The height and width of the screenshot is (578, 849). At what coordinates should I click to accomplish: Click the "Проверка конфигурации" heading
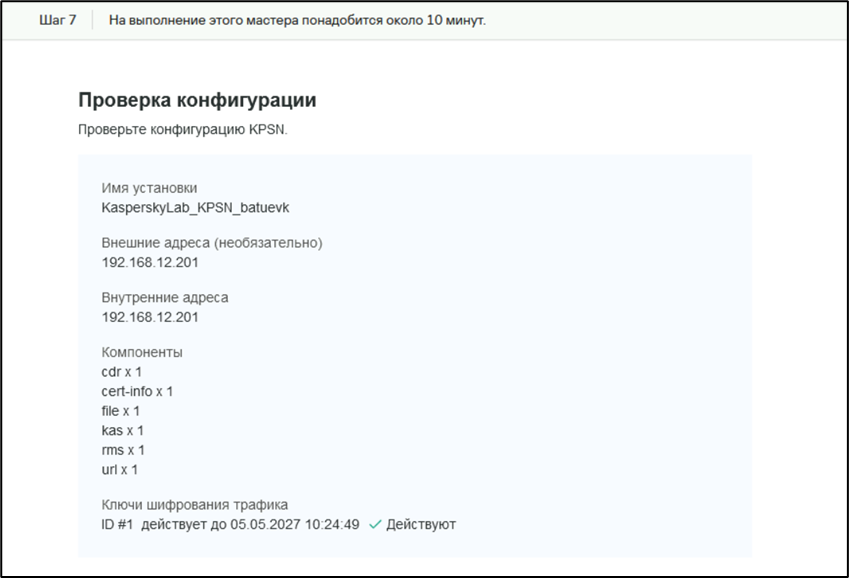point(197,101)
